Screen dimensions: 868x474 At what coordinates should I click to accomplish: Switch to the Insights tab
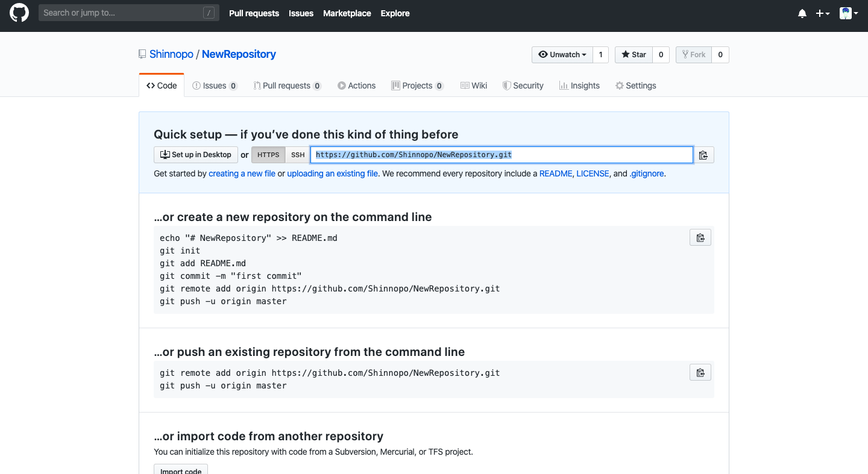click(579, 86)
